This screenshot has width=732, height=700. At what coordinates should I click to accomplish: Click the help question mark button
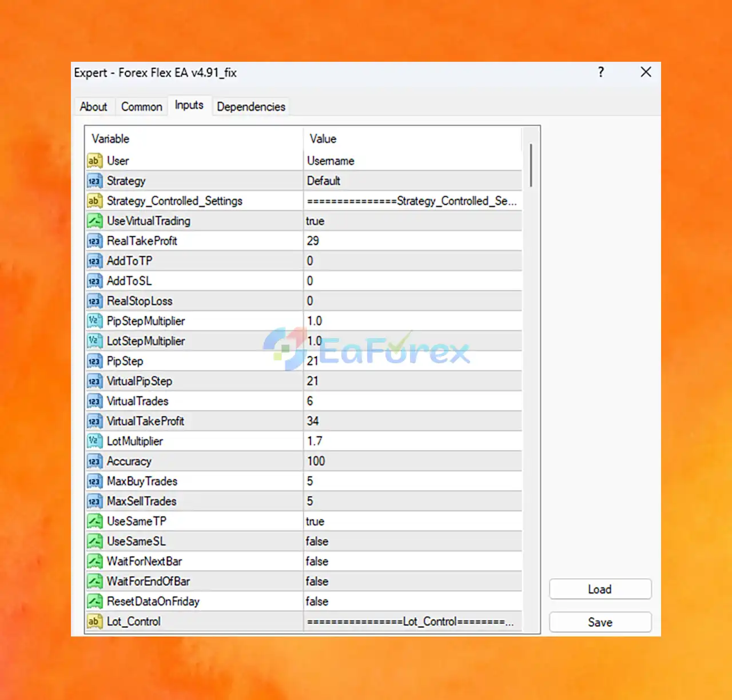pos(600,72)
